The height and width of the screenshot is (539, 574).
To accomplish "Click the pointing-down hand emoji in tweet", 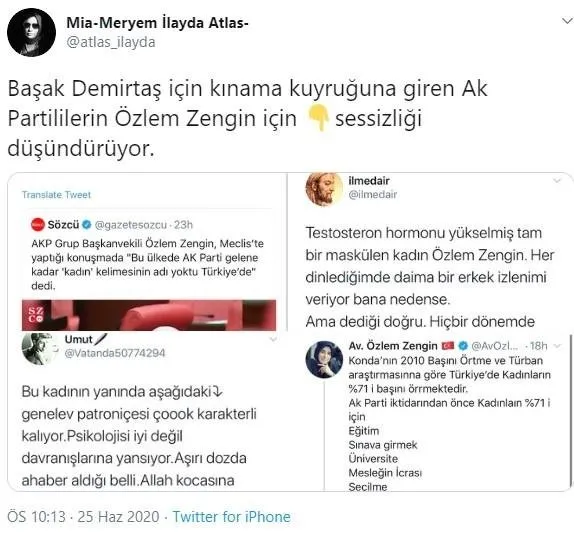I will [317, 118].
